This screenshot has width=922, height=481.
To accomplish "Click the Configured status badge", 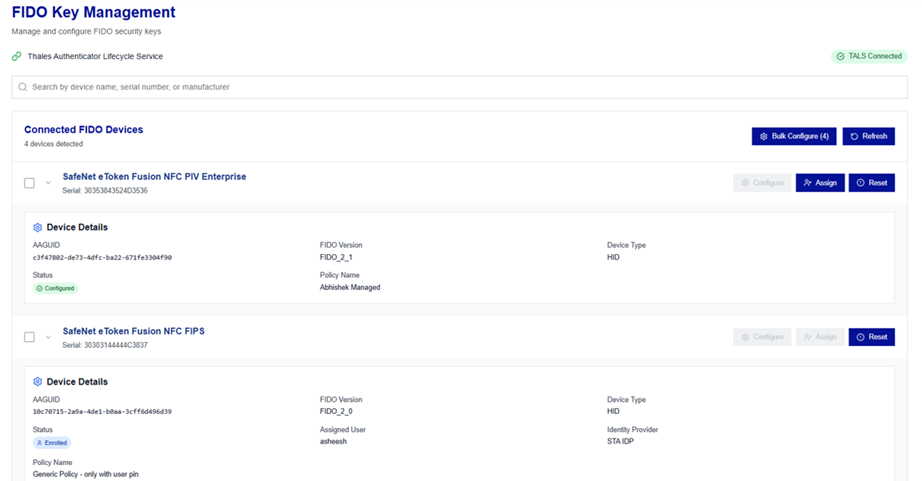I will click(x=55, y=288).
